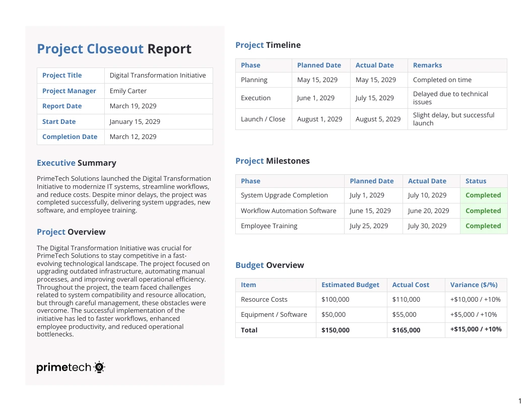Click the primetech lightbulb logo icon
Image resolution: width=532 pixels, height=411 pixels.
99,367
